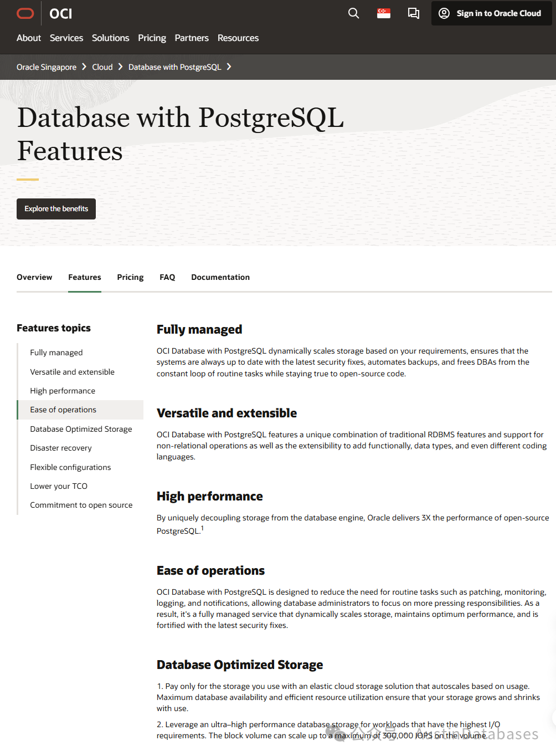This screenshot has width=556, height=756.
Task: Open the Documentation tab
Action: [x=220, y=277]
